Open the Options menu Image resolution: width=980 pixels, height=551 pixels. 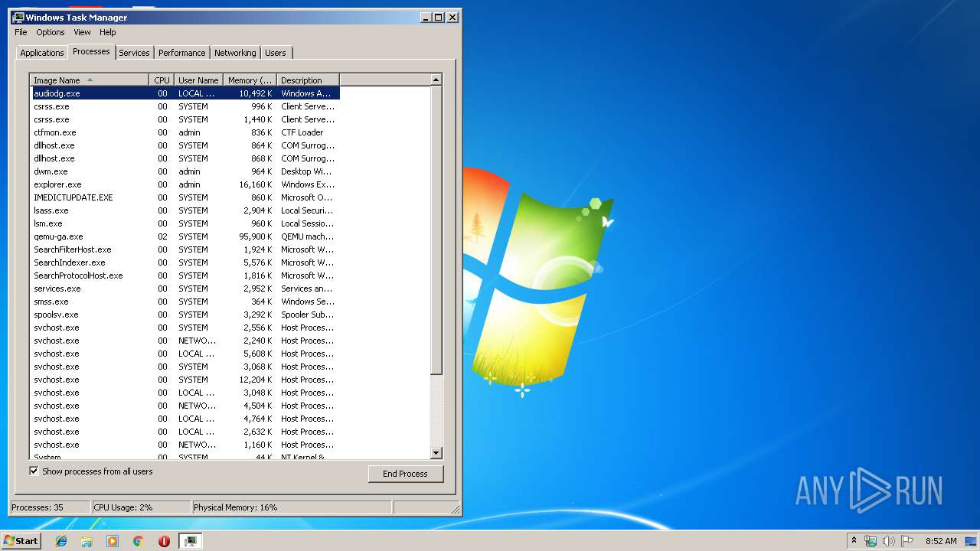[51, 32]
